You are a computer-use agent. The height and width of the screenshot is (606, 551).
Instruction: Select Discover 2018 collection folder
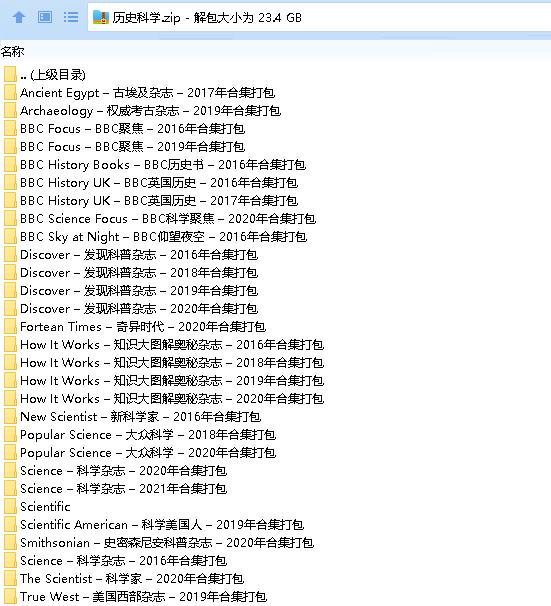[x=139, y=273]
